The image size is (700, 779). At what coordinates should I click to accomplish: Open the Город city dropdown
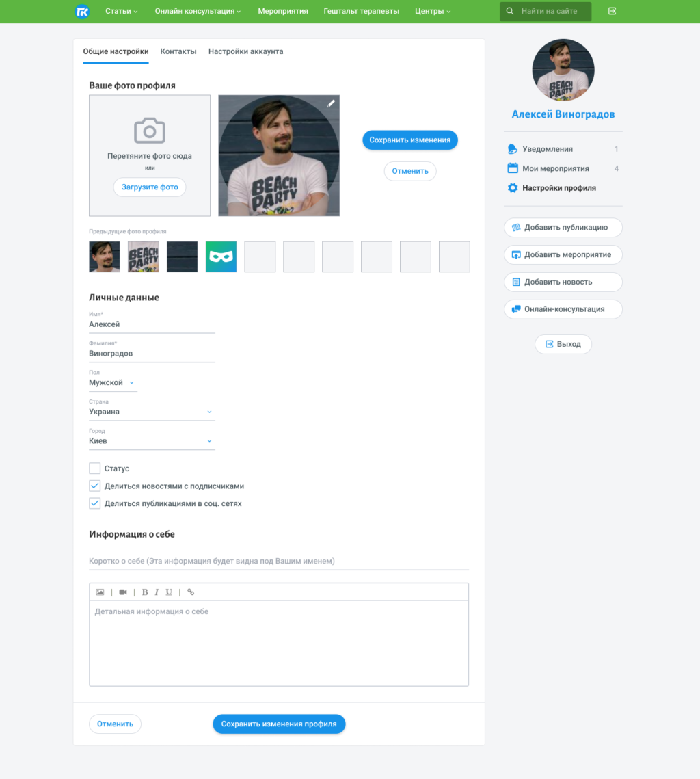coord(152,441)
